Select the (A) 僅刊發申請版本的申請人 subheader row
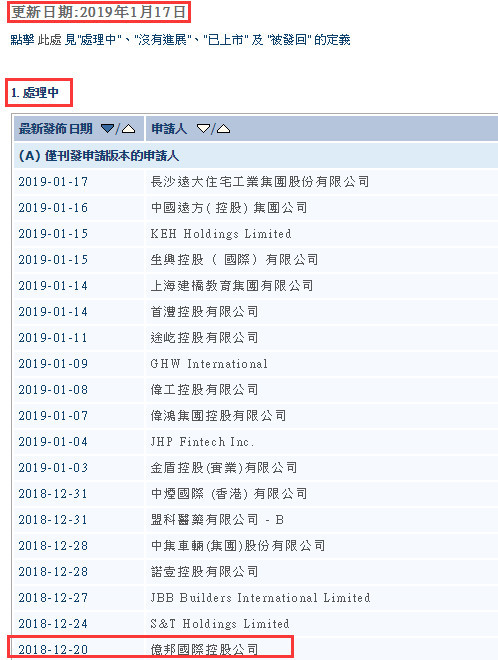This screenshot has width=498, height=660. pos(256,156)
